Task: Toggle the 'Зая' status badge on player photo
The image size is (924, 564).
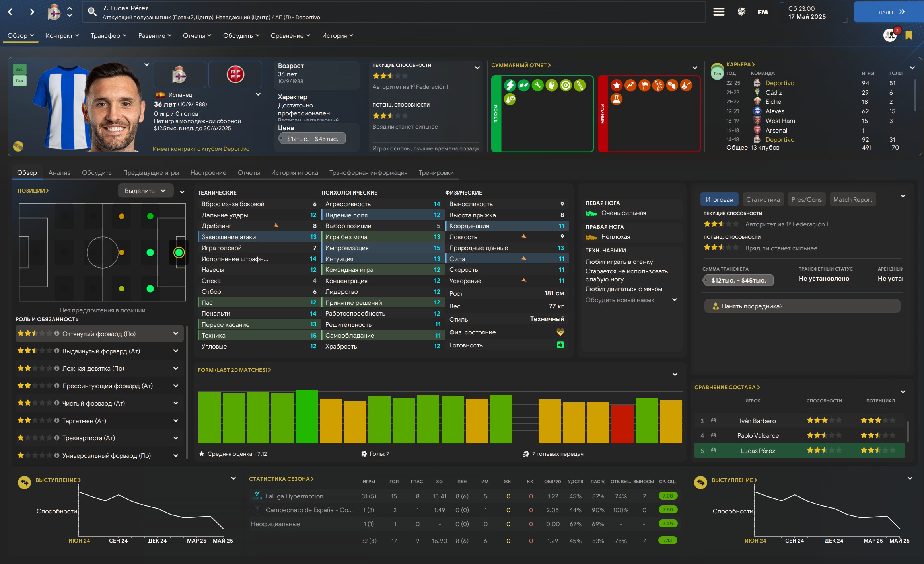Action: point(19,69)
